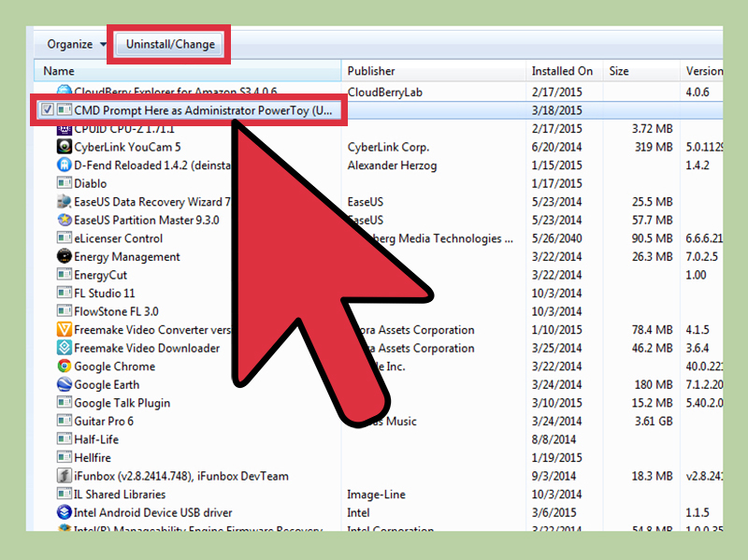748x560 pixels.
Task: Click the 319 MB size value
Action: coord(654,147)
